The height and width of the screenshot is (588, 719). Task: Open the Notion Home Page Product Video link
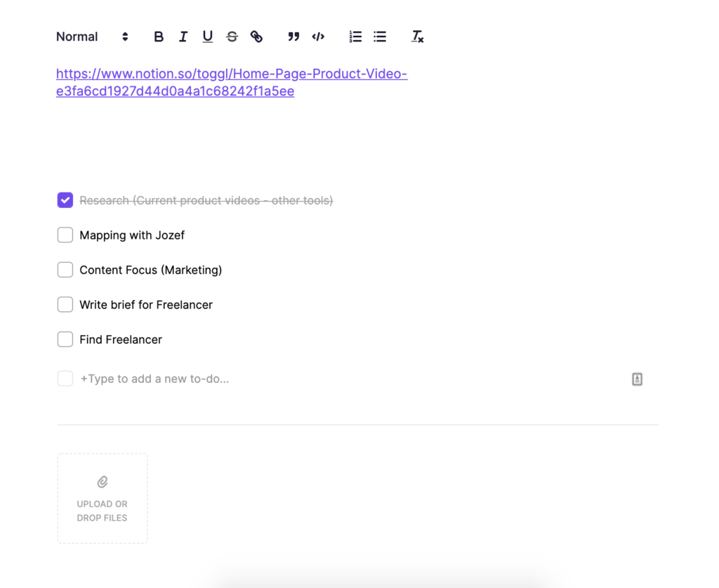pyautogui.click(x=232, y=73)
